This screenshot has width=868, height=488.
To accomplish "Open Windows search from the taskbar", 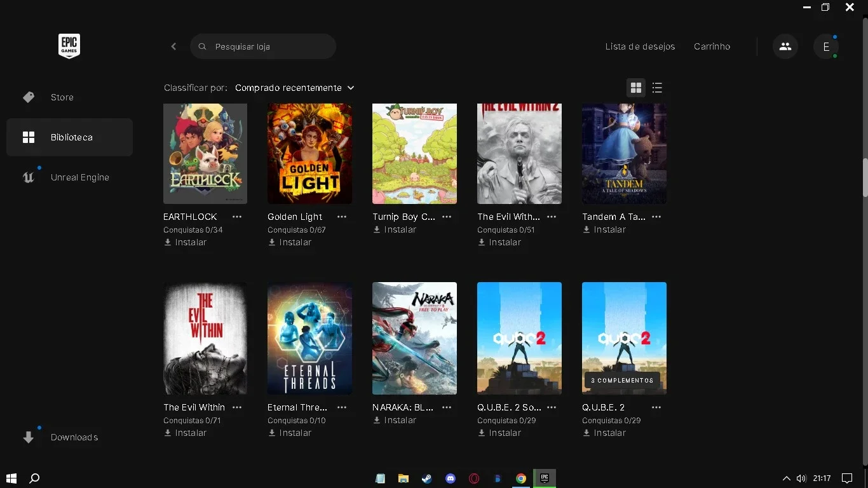I will 35,478.
